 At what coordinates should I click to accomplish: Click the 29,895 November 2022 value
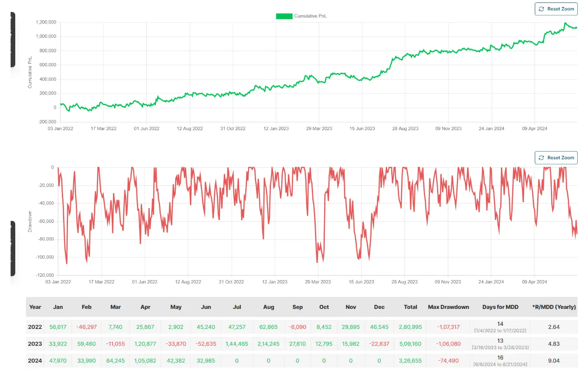click(x=350, y=327)
